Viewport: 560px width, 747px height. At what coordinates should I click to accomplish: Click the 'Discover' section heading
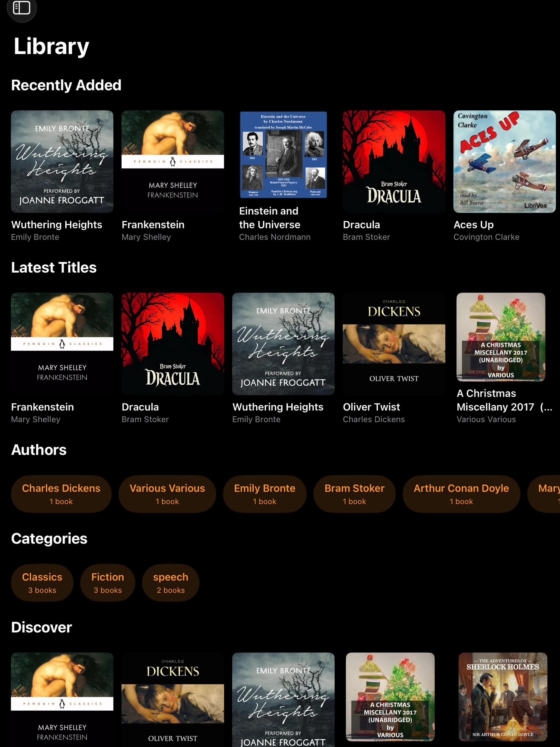(x=42, y=628)
